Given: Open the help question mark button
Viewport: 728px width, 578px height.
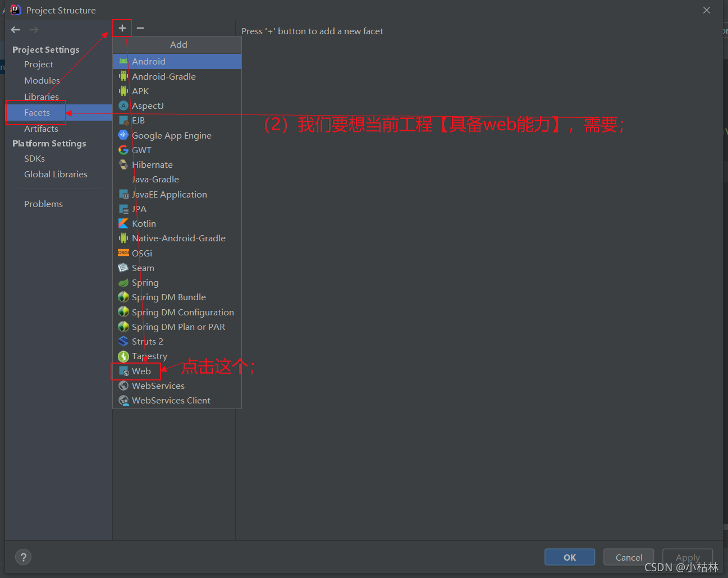Looking at the screenshot, I should tap(23, 557).
